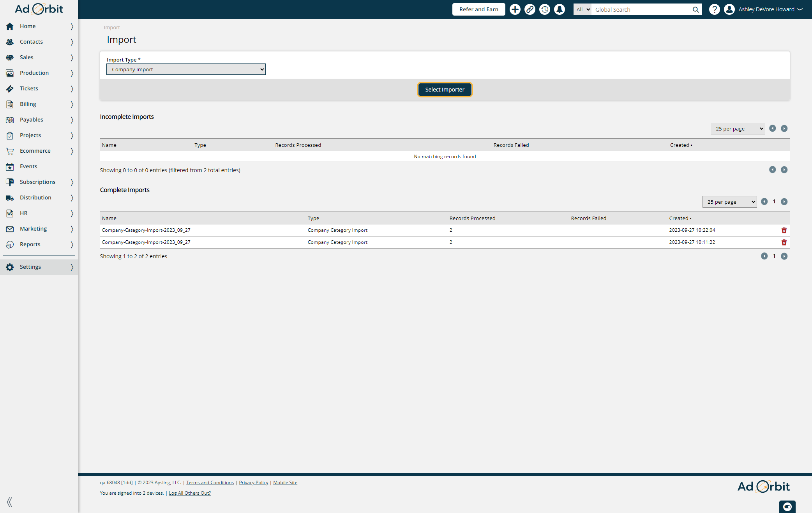The height and width of the screenshot is (513, 812).
Task: Open Complete Imports 25 per page dropdown
Action: pyautogui.click(x=729, y=202)
